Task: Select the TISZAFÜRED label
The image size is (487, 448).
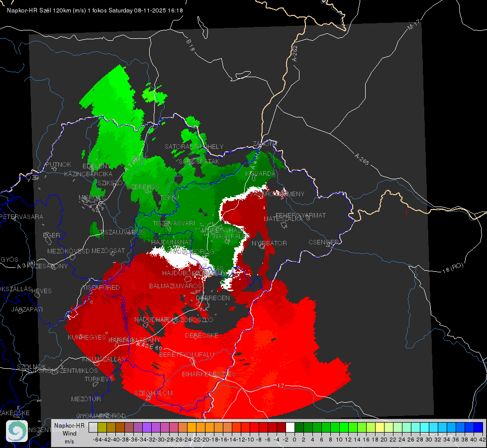Action: (x=101, y=288)
